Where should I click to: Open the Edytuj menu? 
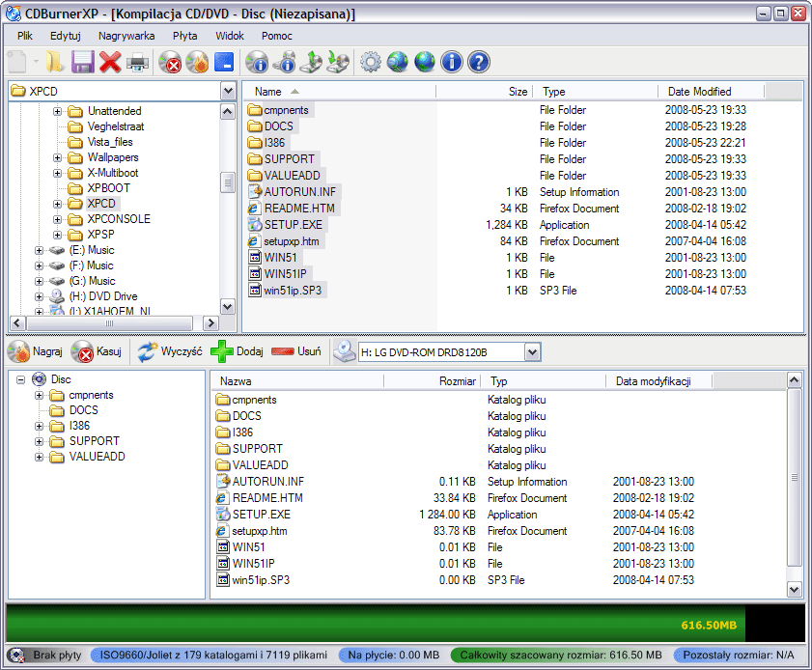66,36
